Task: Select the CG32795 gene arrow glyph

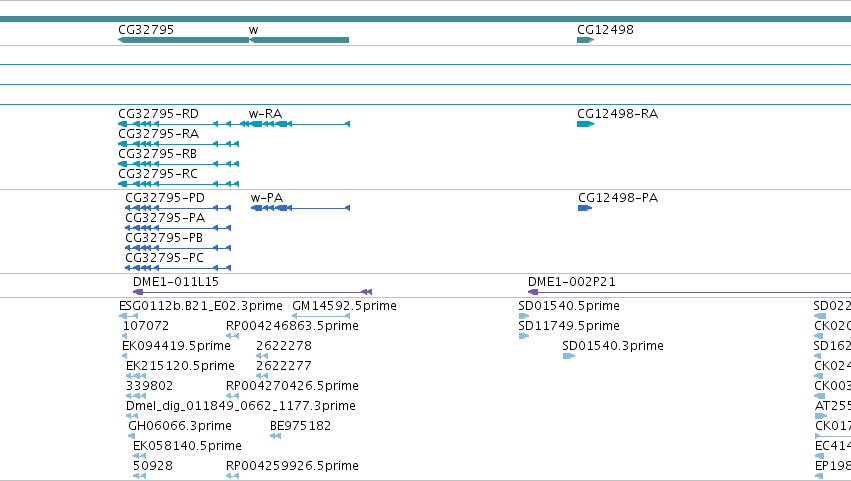Action: point(183,40)
